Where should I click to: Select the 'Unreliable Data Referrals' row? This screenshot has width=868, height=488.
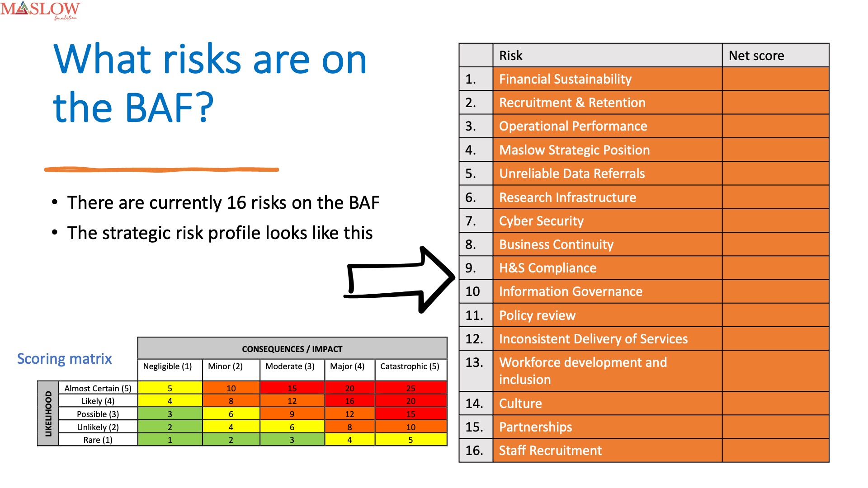(644, 174)
